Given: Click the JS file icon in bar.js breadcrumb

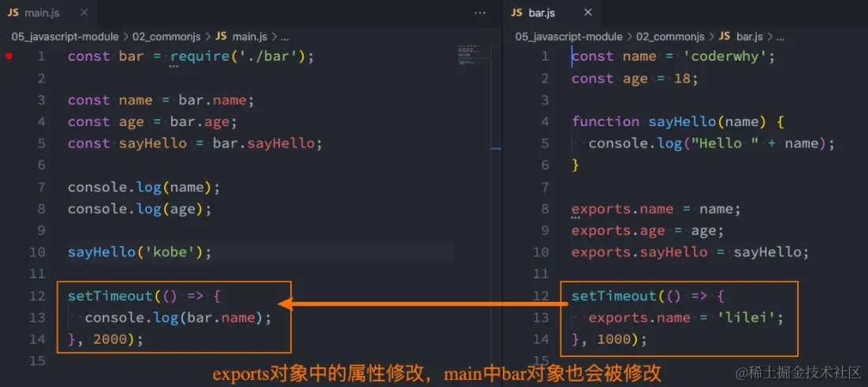Looking at the screenshot, I should click(724, 36).
